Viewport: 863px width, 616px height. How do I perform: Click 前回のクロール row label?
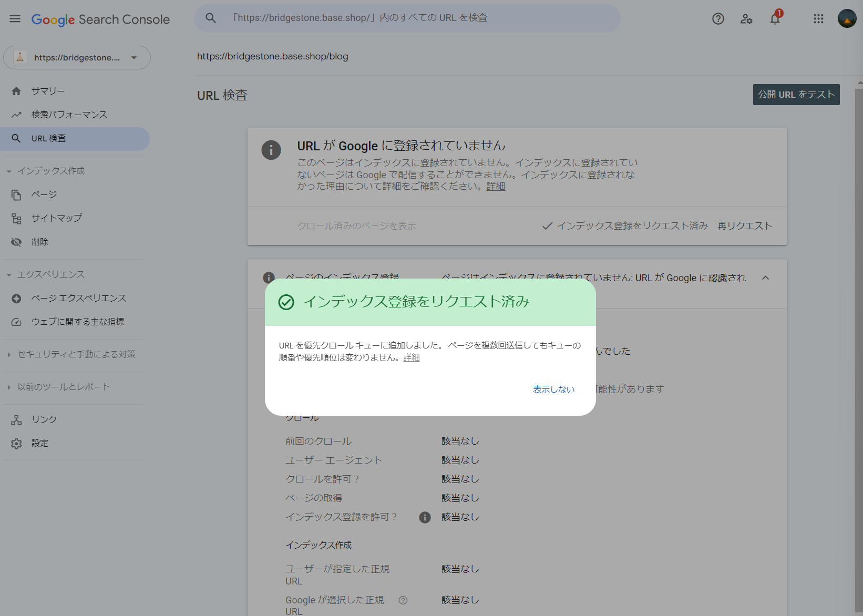click(319, 442)
